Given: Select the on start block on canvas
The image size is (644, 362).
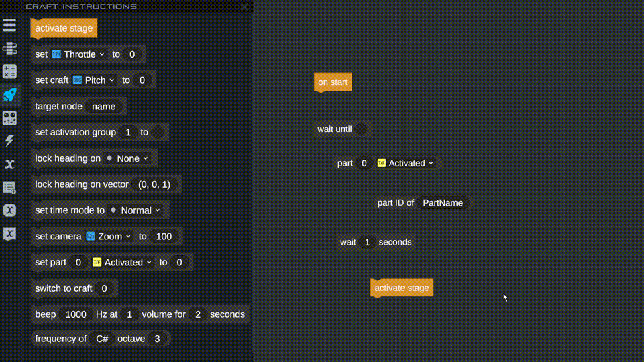Looking at the screenshot, I should point(333,82).
